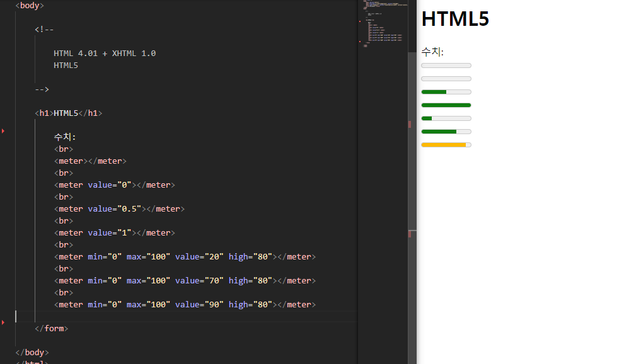
Task: Click the green meter filled to 70
Action: (x=446, y=132)
